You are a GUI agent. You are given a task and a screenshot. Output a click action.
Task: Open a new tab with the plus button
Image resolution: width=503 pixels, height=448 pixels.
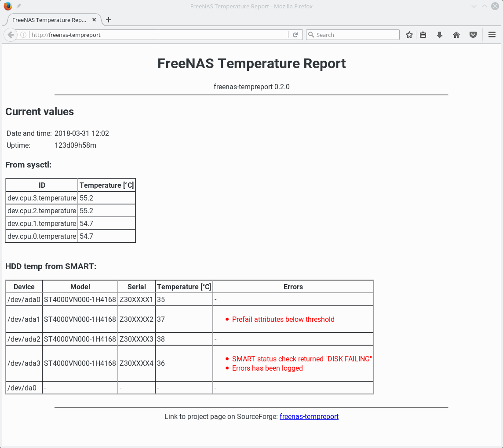[x=109, y=20]
